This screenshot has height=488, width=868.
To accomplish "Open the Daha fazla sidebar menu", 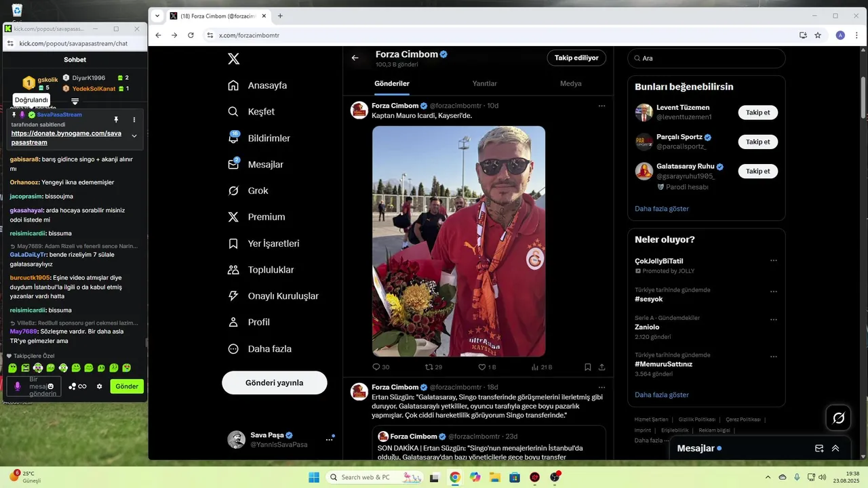I will click(x=260, y=349).
